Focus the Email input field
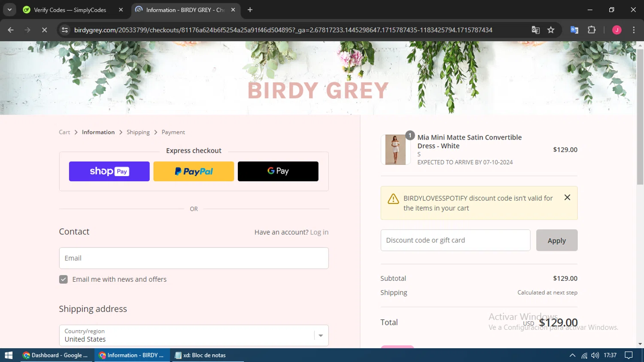 194,258
